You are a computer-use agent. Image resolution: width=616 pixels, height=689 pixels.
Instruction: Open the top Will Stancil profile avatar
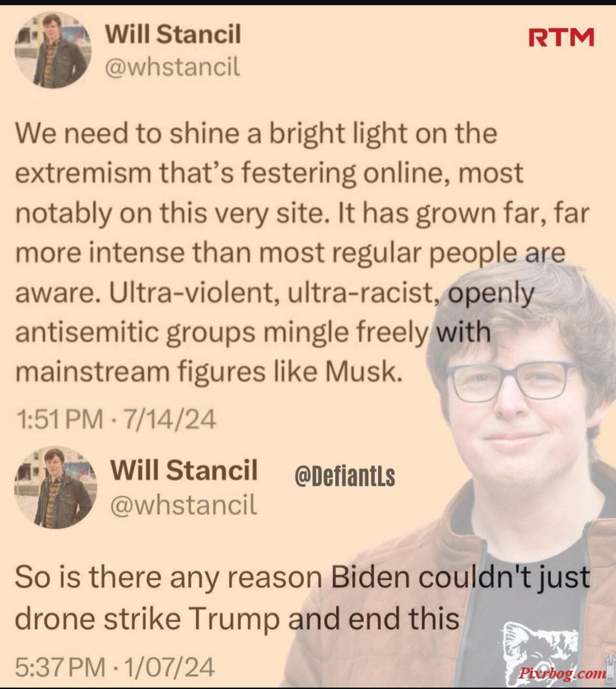click(x=53, y=51)
